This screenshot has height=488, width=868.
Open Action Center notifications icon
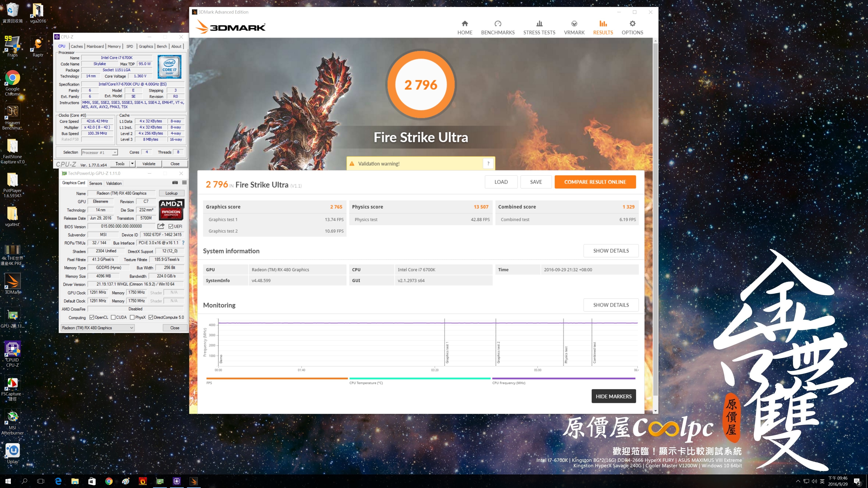858,481
